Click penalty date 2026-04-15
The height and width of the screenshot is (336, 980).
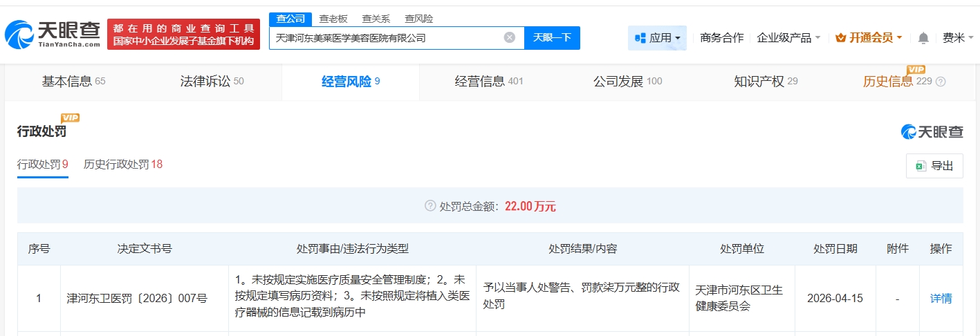[x=835, y=299]
